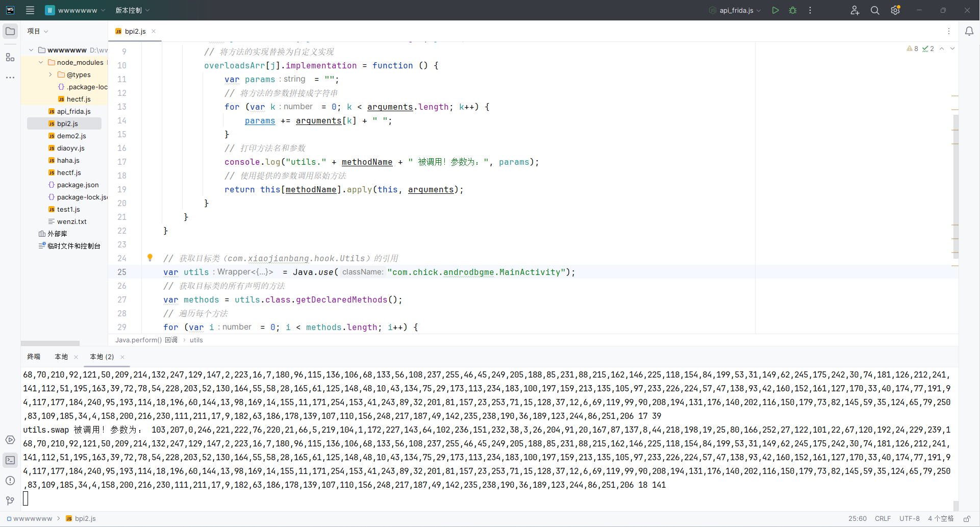Click wwwwwww in navigation bar

pyautogui.click(x=33, y=518)
